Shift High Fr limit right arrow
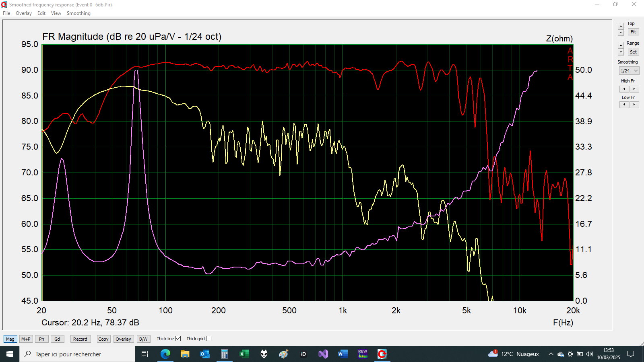This screenshot has width=644, height=362. (634, 89)
